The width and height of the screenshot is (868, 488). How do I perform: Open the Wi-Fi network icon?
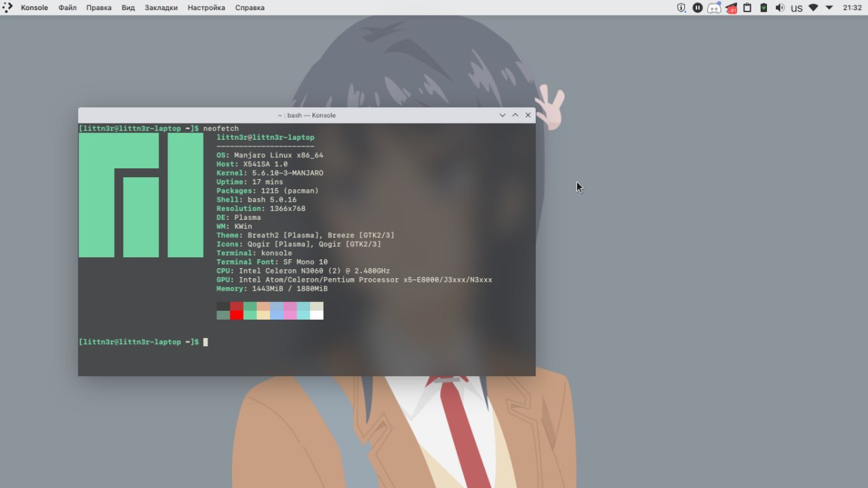coord(814,8)
